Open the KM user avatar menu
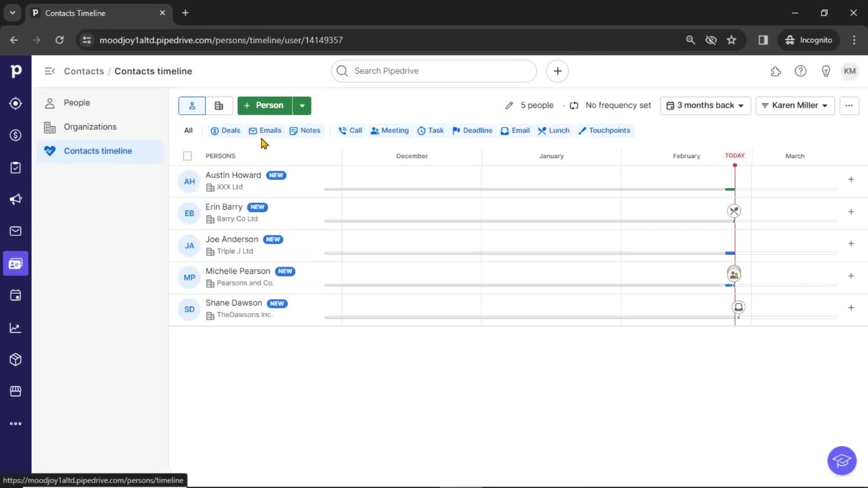Viewport: 868px width, 488px height. (850, 71)
